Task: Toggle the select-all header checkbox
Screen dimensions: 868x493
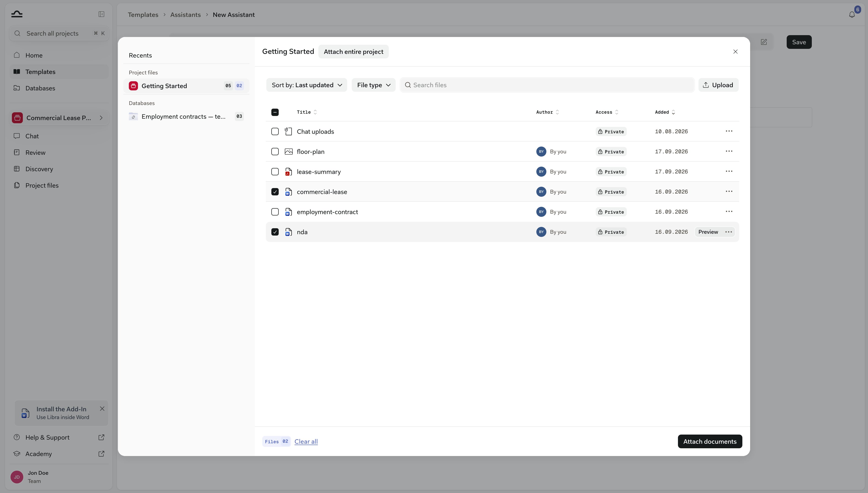Action: [275, 113]
